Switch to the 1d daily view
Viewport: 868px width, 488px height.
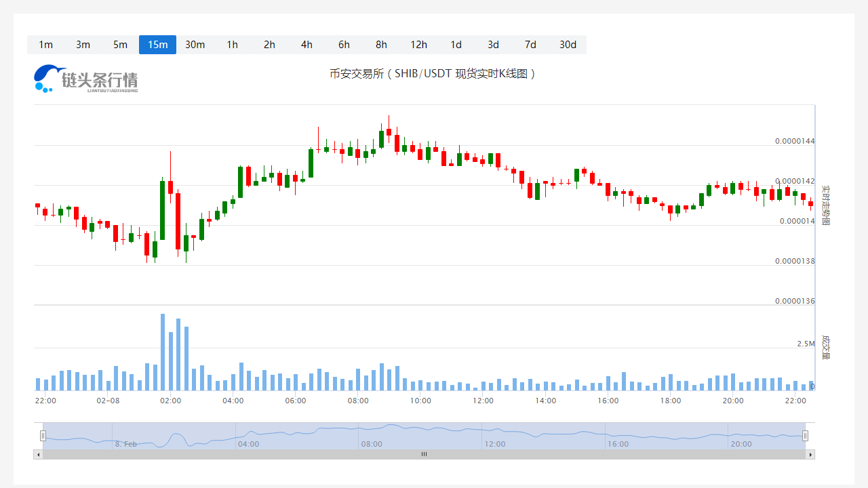pos(456,45)
